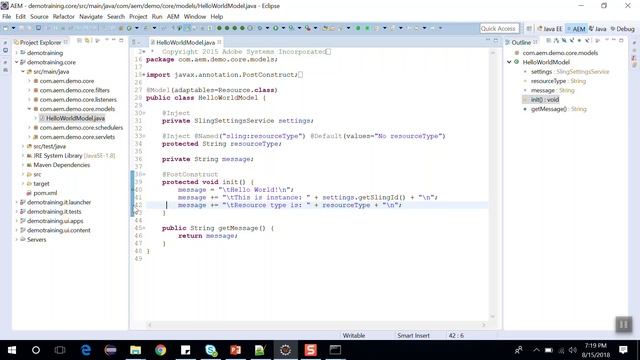
Task: Open the New dropdown arrow in toolbar
Action: (x=13, y=28)
